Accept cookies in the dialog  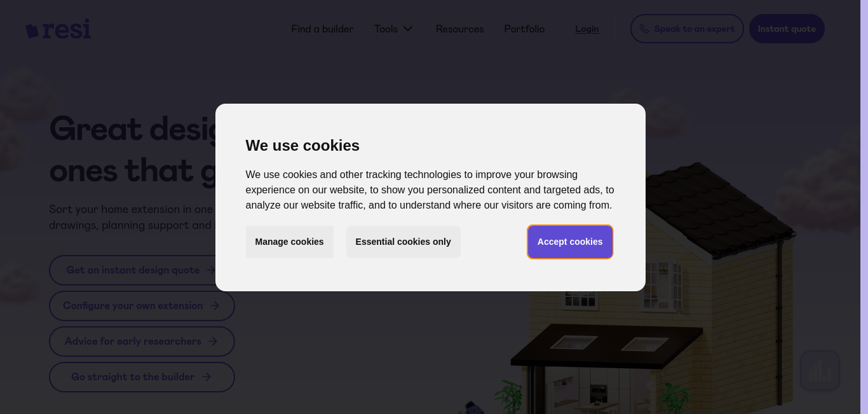pyautogui.click(x=570, y=242)
